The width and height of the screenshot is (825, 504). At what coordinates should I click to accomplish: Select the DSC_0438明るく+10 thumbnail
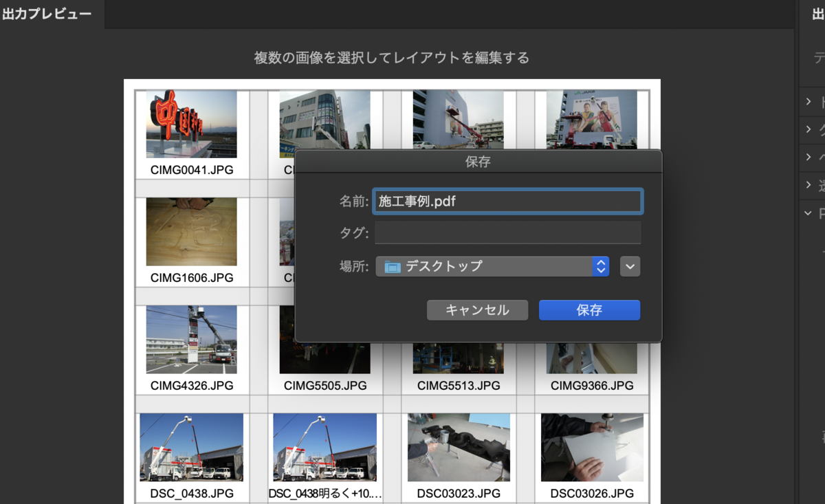click(x=325, y=447)
